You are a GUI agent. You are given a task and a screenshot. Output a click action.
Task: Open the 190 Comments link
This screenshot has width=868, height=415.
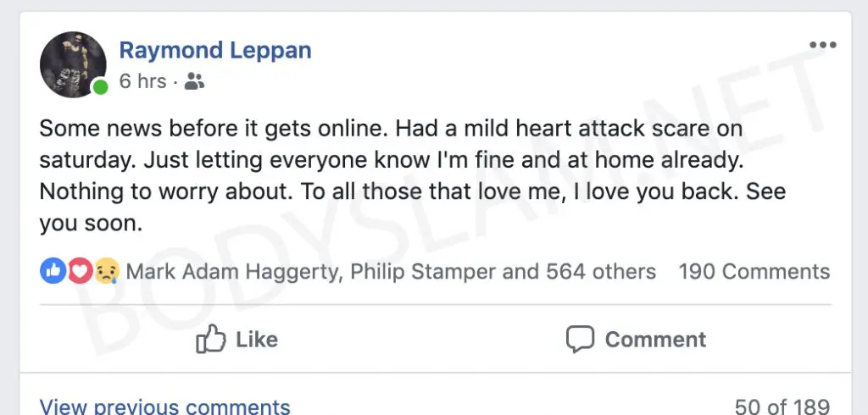coord(754,272)
